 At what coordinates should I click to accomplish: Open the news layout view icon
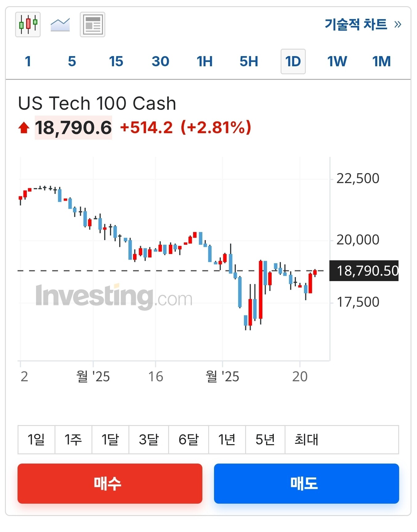click(x=92, y=25)
